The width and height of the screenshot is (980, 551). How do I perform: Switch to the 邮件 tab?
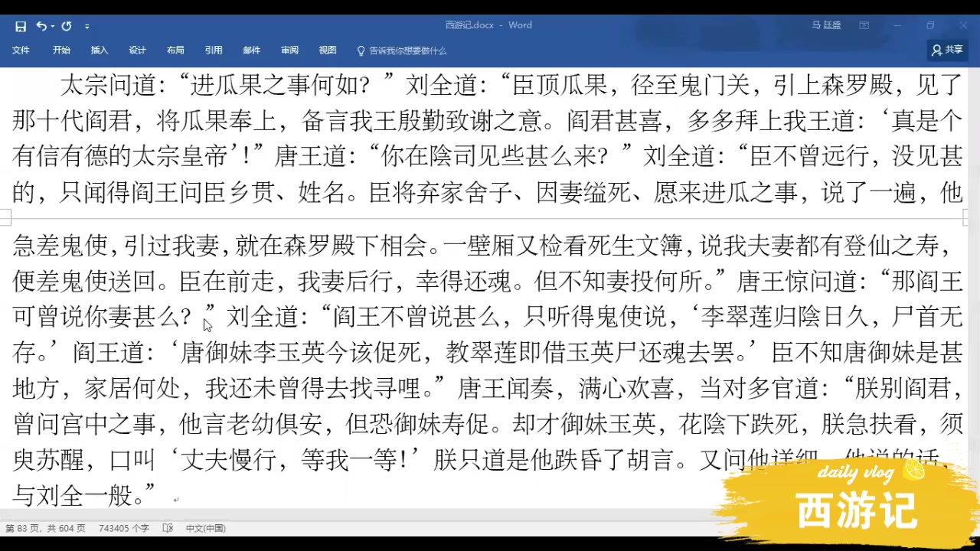point(252,51)
